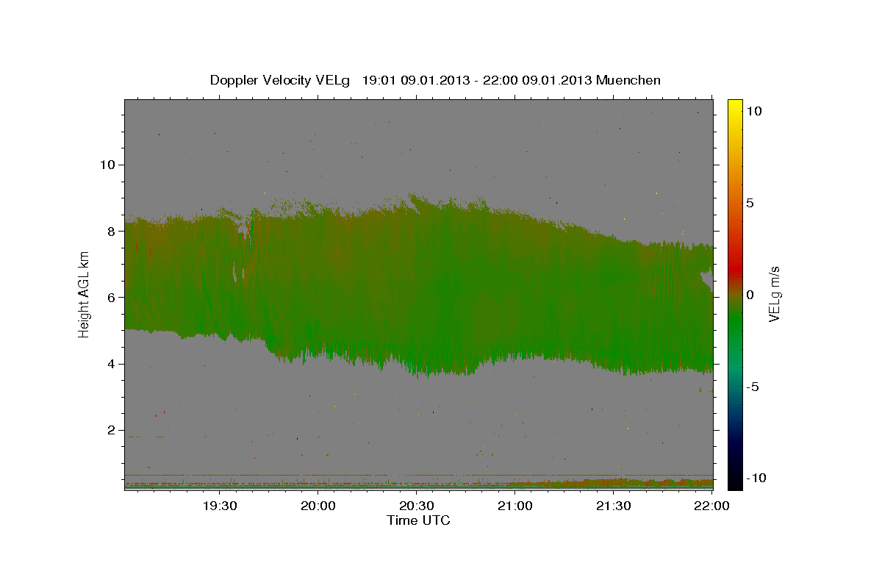
Task: Click the colorbar value 0 label
Action: (751, 294)
